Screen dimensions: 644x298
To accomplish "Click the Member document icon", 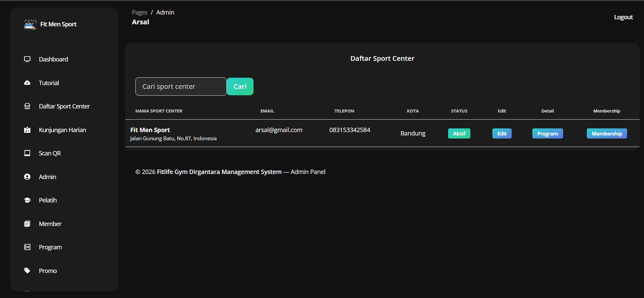I will click(x=27, y=224).
